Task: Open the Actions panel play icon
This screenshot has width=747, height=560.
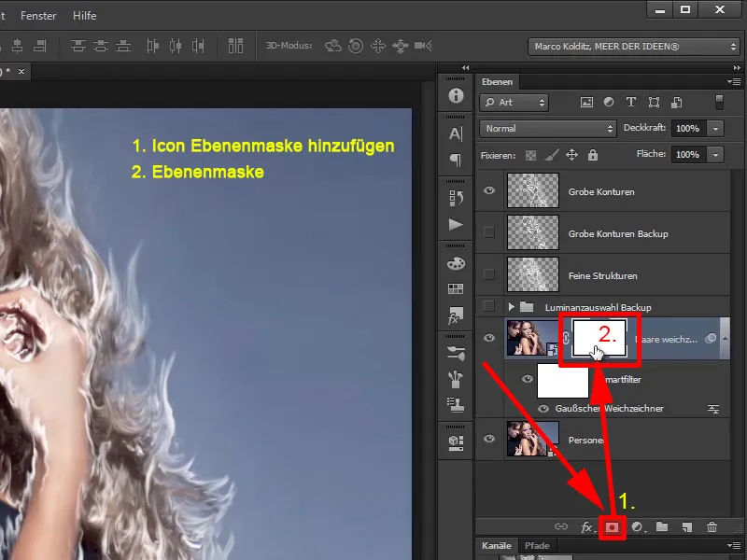Action: 456,224
